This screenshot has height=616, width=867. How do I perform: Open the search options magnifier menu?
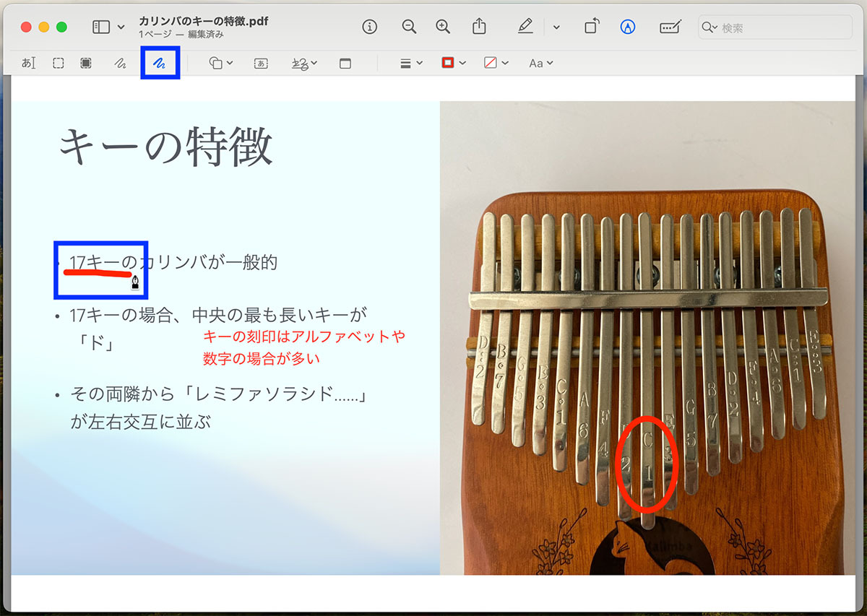710,27
